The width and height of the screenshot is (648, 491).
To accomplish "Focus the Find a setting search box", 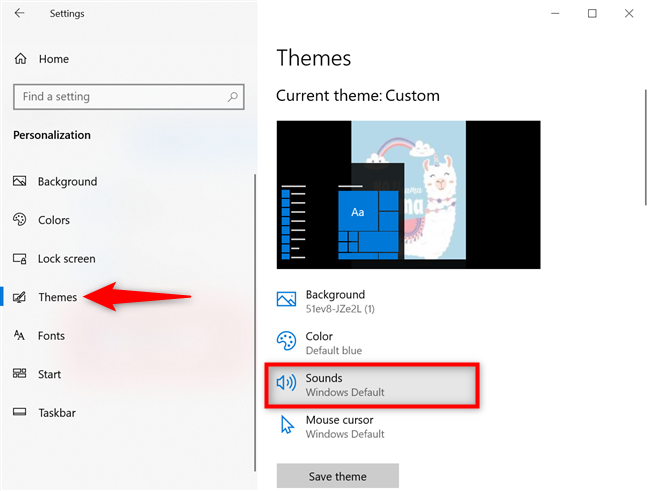I will [x=129, y=97].
